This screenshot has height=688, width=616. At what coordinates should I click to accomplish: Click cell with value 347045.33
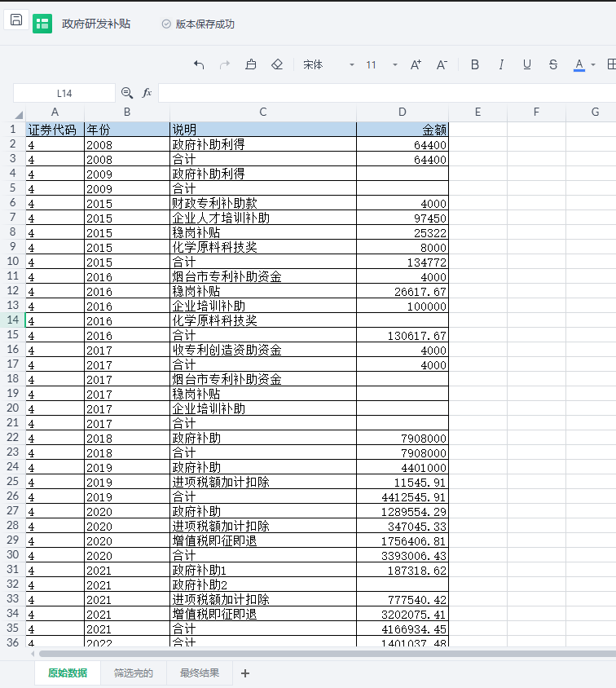[x=403, y=526]
